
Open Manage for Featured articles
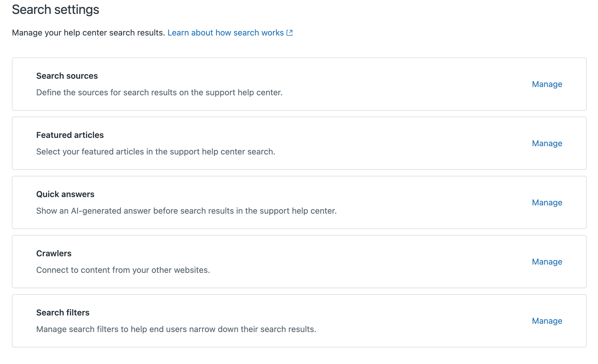click(547, 144)
